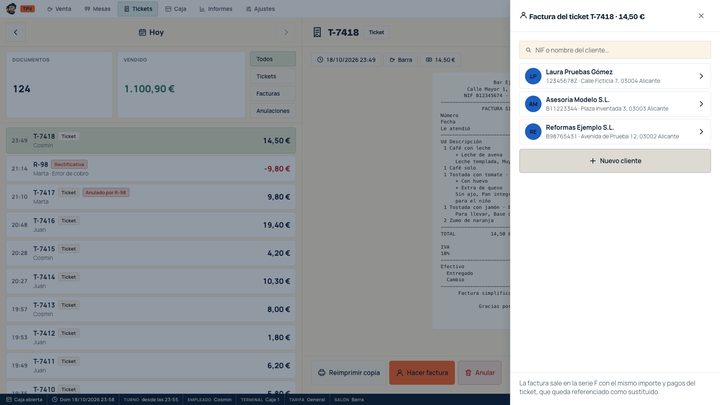Click the receipt icon beside T-7418 title
This screenshot has height=405, width=720.
click(x=317, y=32)
